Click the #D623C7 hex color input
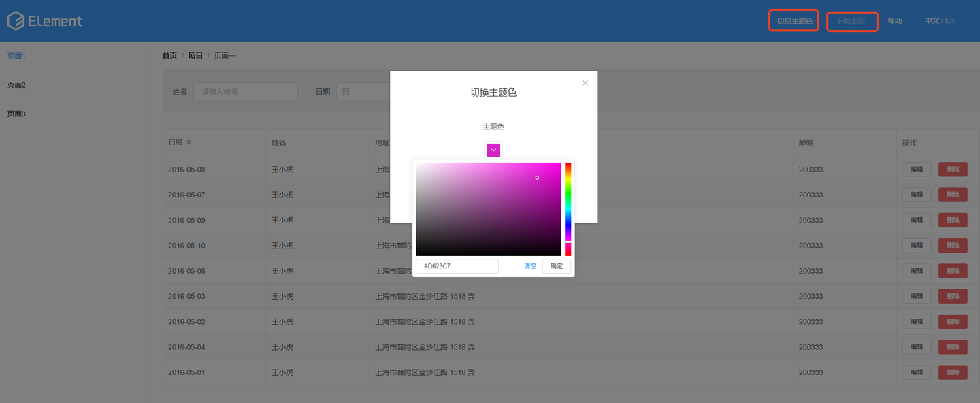Viewport: 980px width, 403px height. pyautogui.click(x=457, y=265)
